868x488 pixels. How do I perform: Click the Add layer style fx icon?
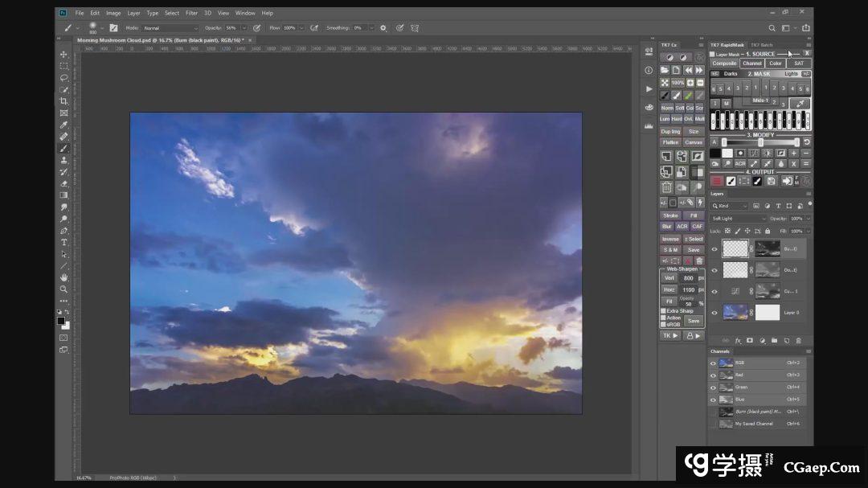click(738, 340)
